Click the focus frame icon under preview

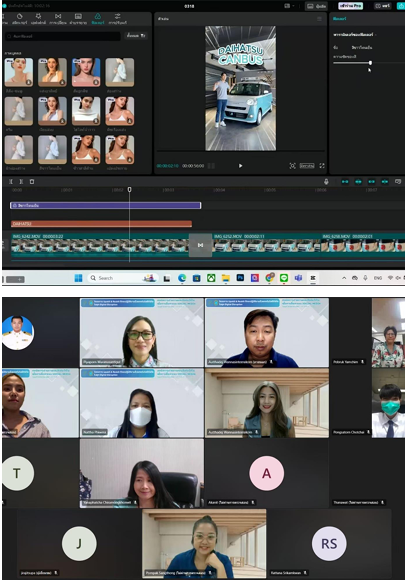[292, 166]
